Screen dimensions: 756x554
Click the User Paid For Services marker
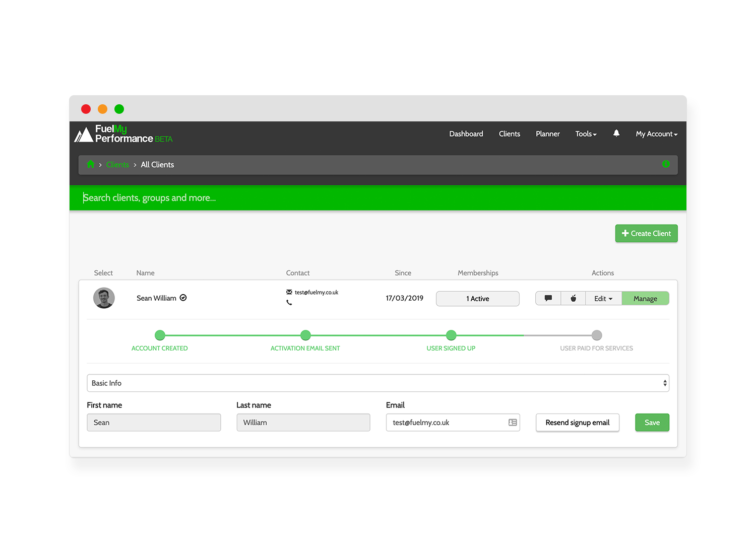pyautogui.click(x=597, y=335)
